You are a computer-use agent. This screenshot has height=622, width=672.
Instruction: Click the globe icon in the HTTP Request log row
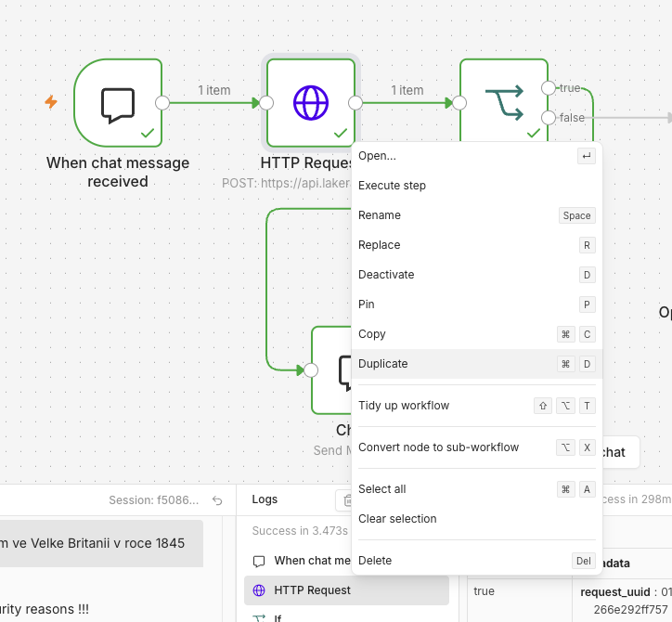259,590
